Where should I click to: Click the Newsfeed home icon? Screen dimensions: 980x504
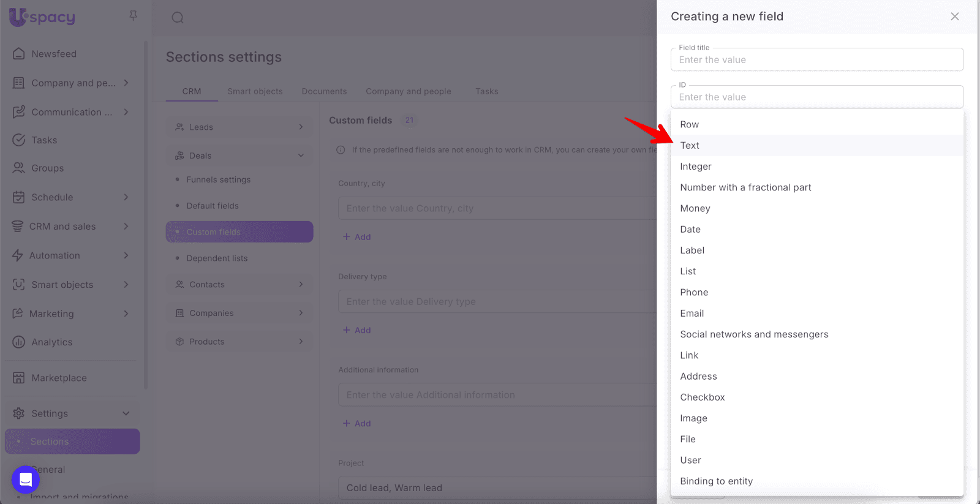click(x=19, y=54)
